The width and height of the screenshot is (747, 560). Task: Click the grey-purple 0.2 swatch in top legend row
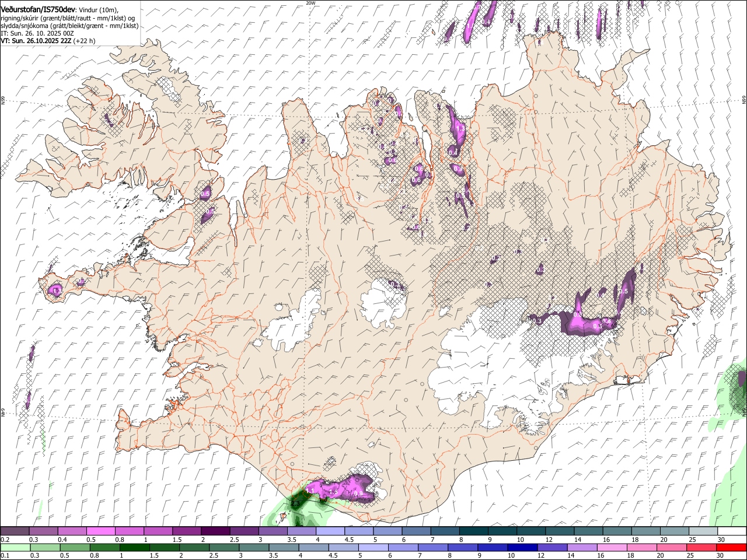tap(15, 531)
